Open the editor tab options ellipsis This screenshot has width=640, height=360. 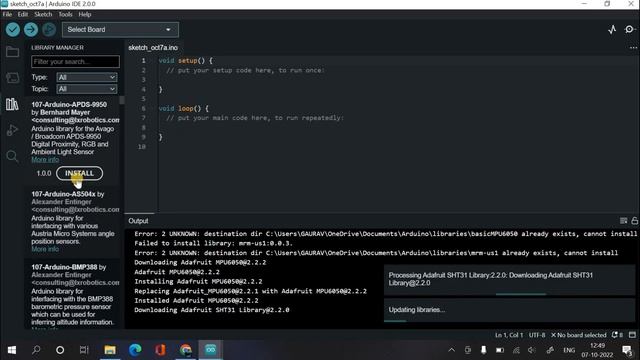(633, 48)
